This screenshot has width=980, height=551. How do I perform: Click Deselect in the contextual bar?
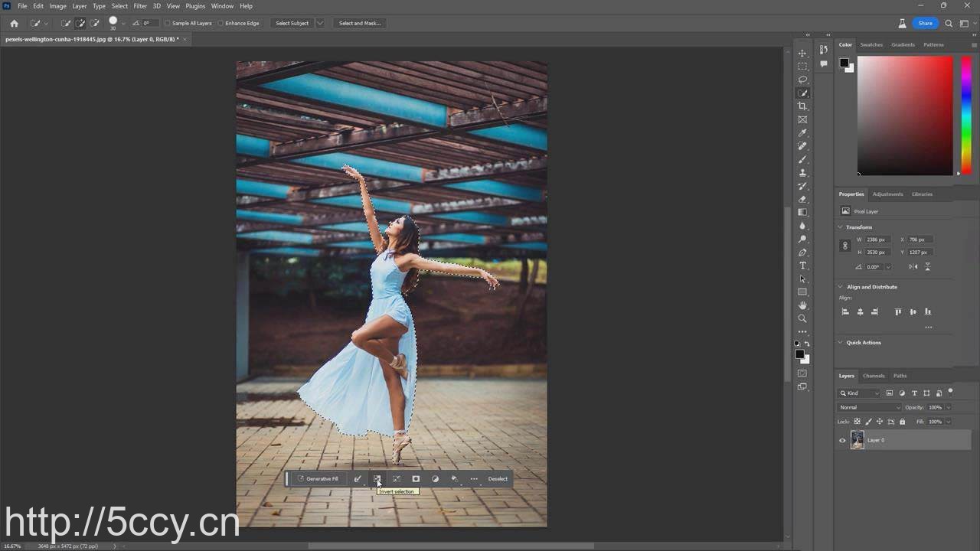tap(498, 479)
